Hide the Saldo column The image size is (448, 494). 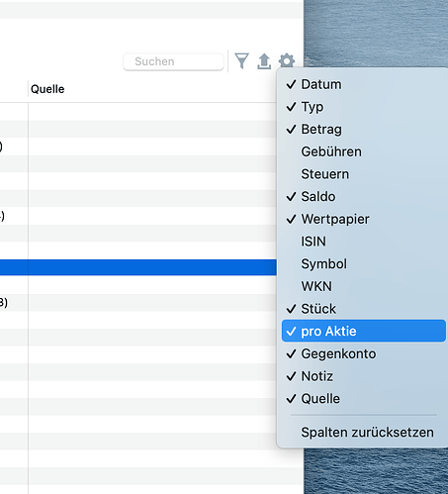click(x=364, y=197)
